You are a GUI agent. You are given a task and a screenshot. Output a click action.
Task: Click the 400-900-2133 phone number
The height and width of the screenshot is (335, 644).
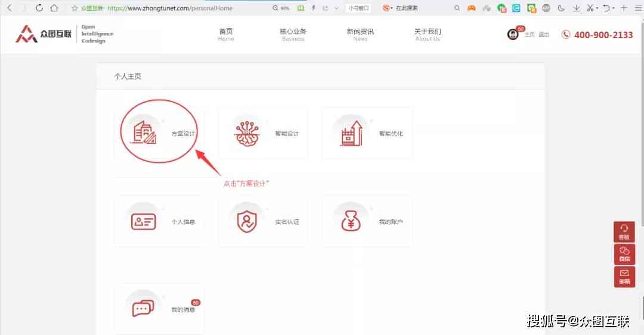[x=603, y=35]
